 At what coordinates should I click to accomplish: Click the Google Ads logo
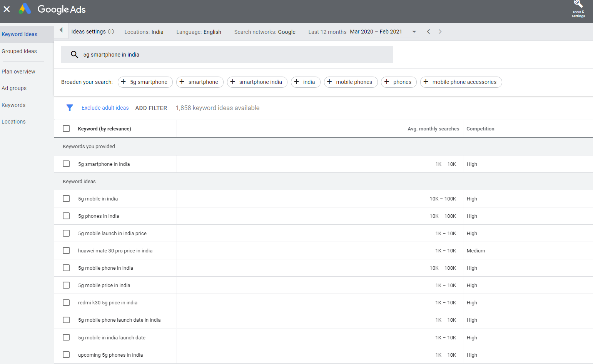52,9
